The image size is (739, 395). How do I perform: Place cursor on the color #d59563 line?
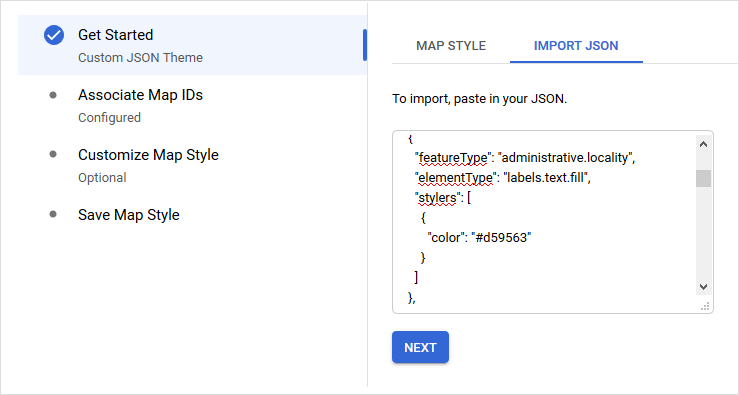click(479, 238)
